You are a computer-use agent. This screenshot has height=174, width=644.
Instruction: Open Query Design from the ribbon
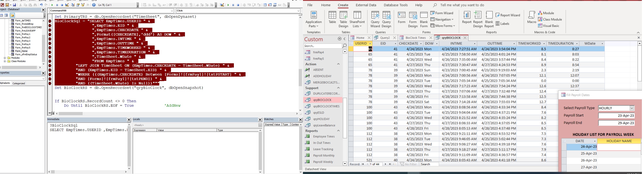tap(386, 19)
